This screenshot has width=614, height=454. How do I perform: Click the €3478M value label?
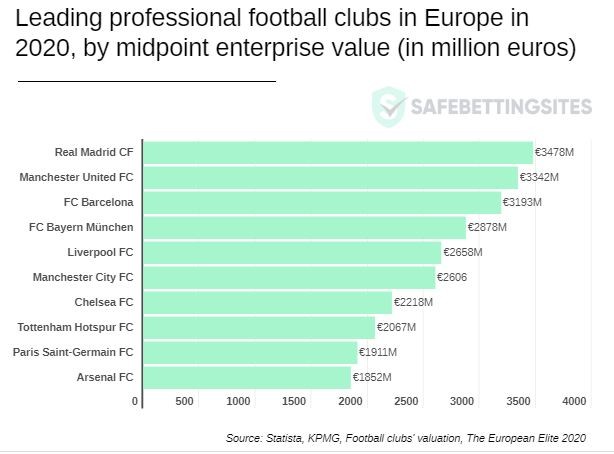[554, 152]
